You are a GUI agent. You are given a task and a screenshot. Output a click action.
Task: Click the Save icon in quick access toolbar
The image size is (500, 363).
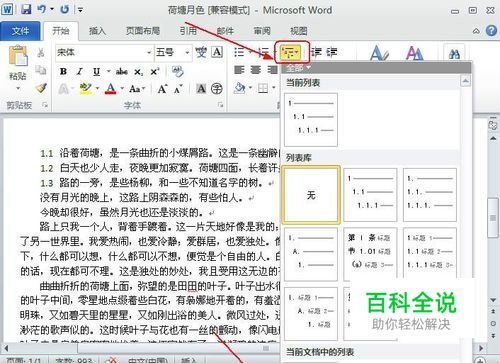[x=26, y=9]
